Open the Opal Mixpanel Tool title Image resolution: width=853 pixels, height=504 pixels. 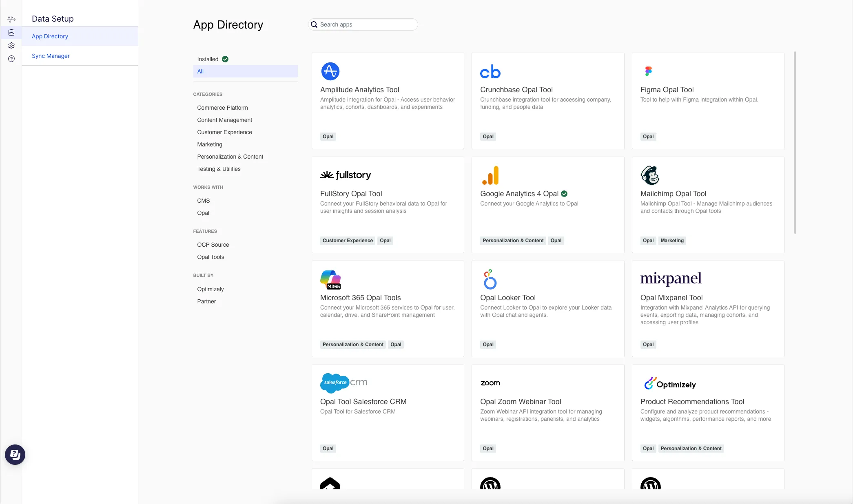click(671, 298)
